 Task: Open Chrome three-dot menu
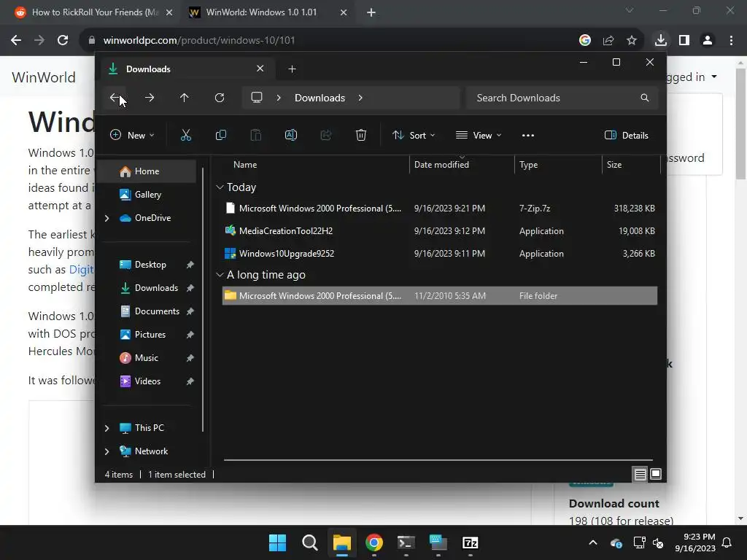coord(731,41)
